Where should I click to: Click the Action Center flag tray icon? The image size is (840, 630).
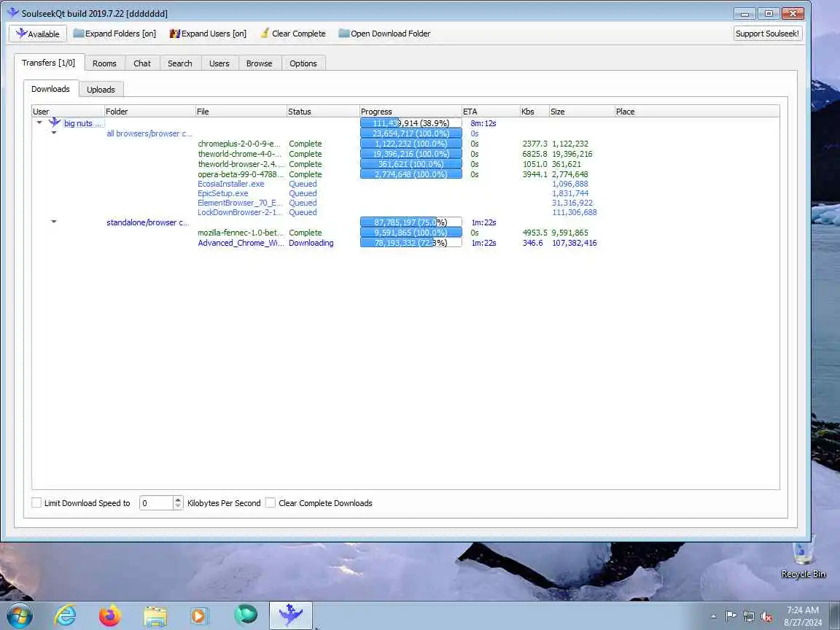[730, 616]
